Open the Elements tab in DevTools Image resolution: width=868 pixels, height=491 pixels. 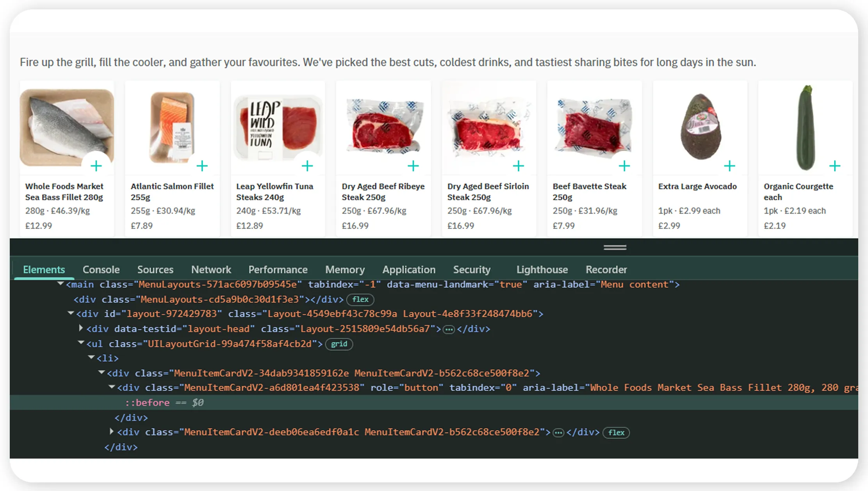[44, 270]
